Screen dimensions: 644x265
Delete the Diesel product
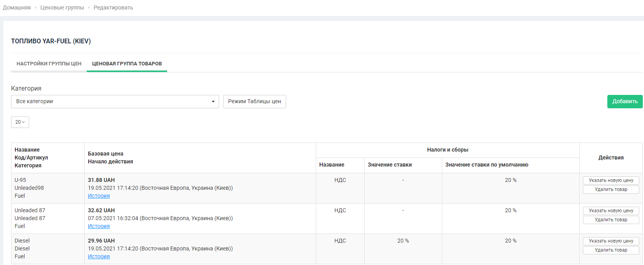pos(611,250)
